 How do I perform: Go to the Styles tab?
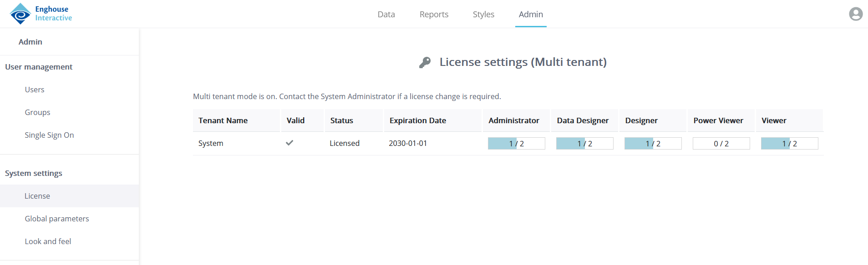(483, 15)
